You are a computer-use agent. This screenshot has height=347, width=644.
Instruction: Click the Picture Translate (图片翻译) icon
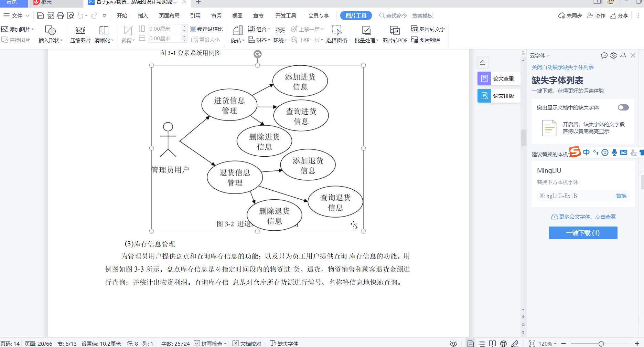tap(415, 40)
